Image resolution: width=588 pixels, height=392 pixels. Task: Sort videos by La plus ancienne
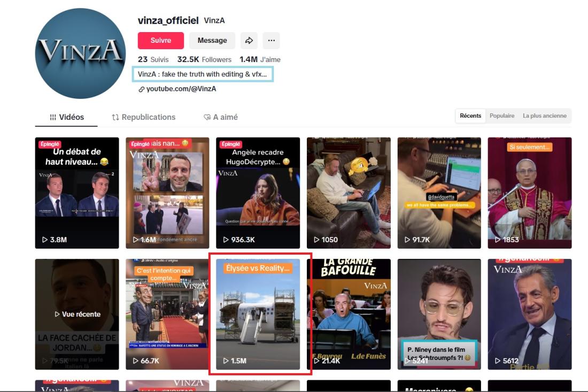point(545,116)
